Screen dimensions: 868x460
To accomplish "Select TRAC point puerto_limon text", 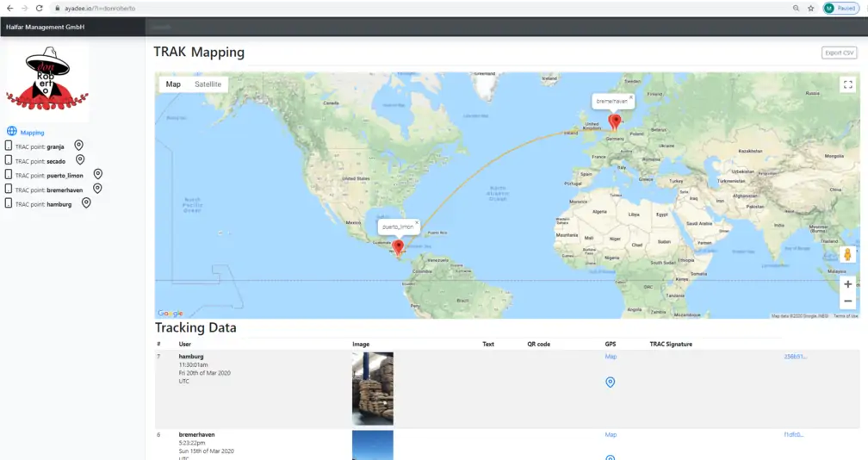I will coord(49,176).
